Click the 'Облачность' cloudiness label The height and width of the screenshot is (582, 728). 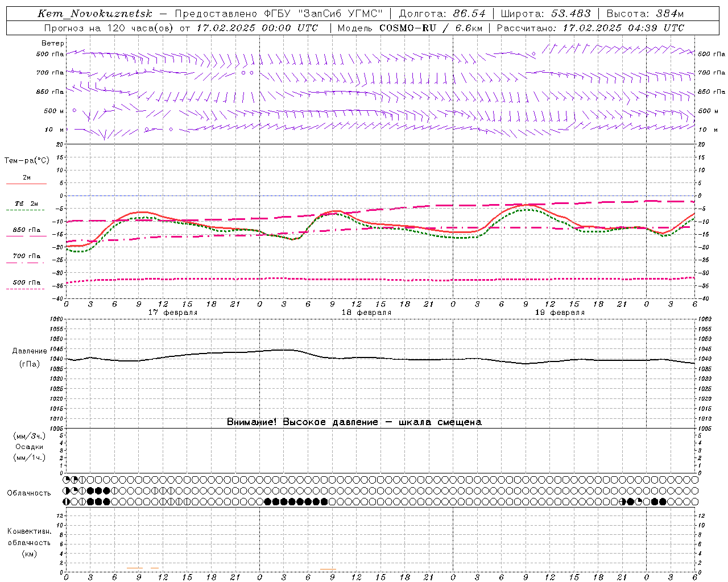29,493
